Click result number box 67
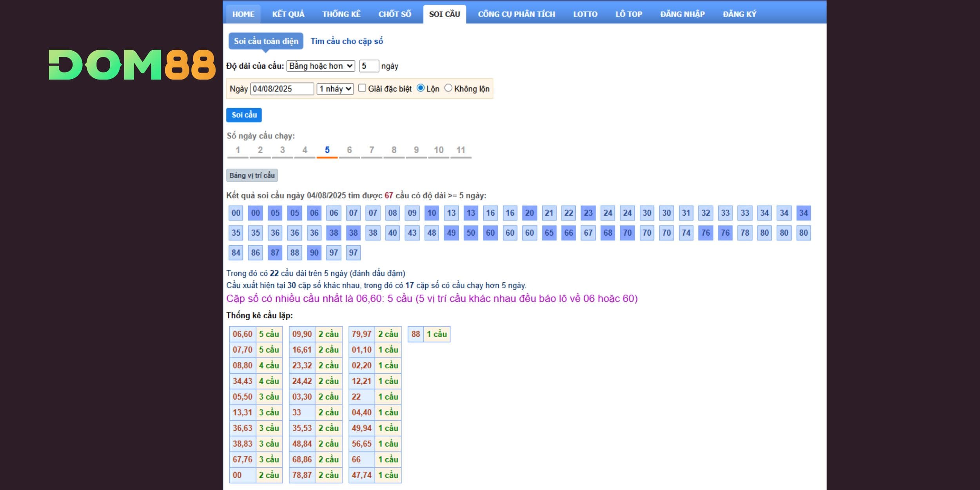Viewport: 980px width, 490px height. pos(588,233)
